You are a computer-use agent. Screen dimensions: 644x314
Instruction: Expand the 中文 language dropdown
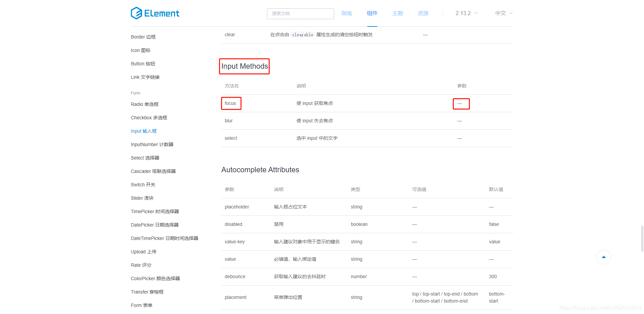(x=504, y=13)
